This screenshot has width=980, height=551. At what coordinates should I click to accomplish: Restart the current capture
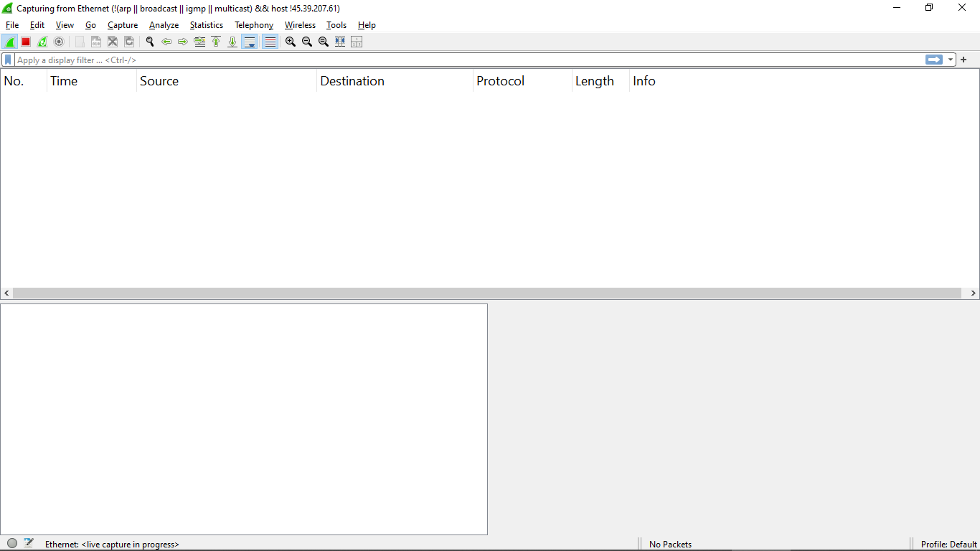[42, 42]
